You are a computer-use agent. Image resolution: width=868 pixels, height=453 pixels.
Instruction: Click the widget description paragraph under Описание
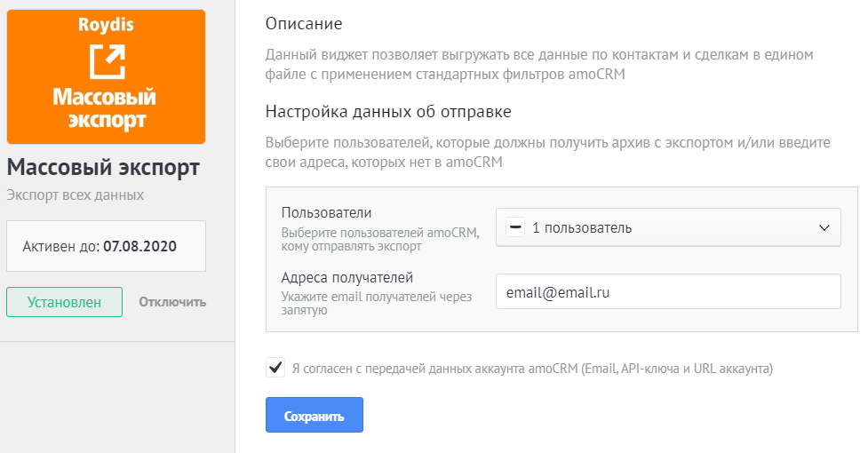pyautogui.click(x=539, y=64)
